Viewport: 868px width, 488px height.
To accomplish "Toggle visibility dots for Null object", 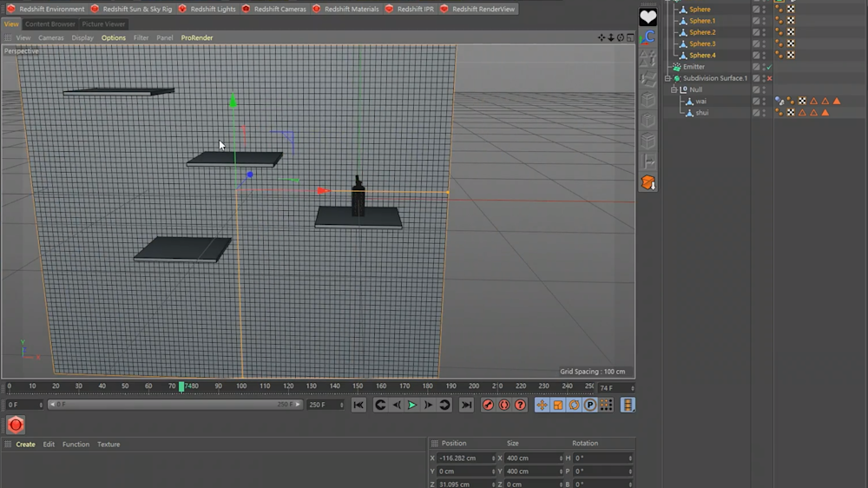I will tap(763, 89).
